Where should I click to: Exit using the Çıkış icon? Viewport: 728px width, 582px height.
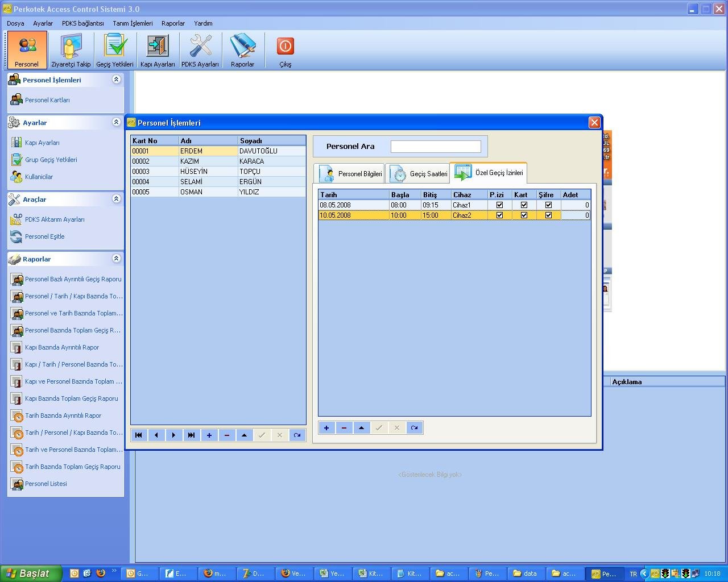(x=284, y=49)
